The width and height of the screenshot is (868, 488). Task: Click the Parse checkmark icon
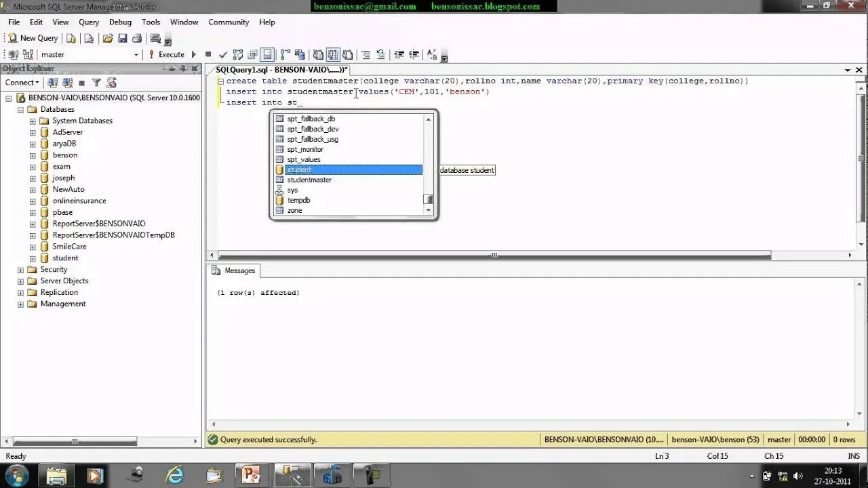[x=223, y=54]
